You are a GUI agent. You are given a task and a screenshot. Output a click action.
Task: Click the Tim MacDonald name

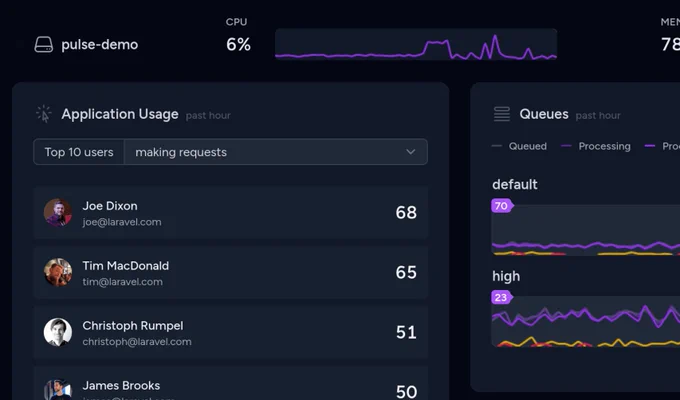pos(126,266)
